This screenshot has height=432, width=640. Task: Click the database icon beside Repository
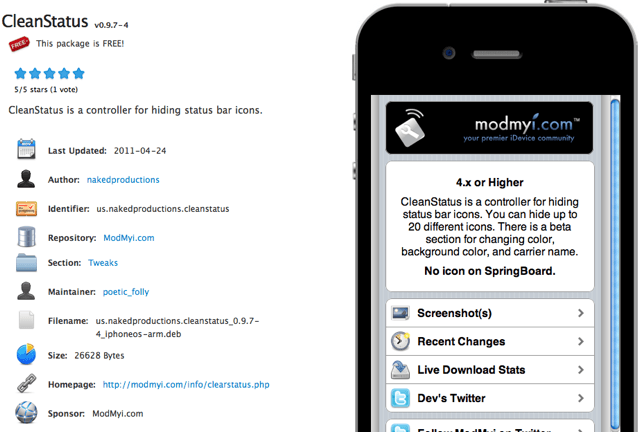coord(26,237)
